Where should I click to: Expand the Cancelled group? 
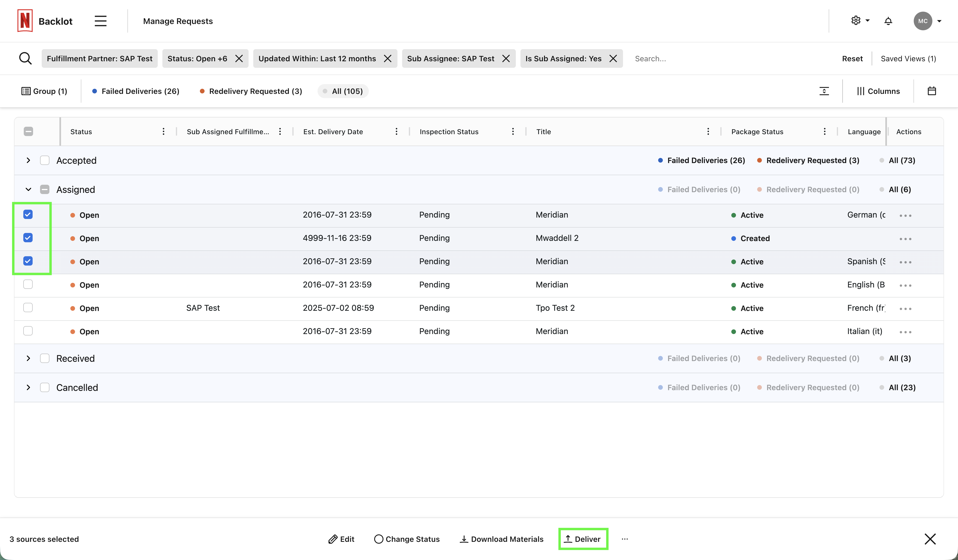click(28, 387)
